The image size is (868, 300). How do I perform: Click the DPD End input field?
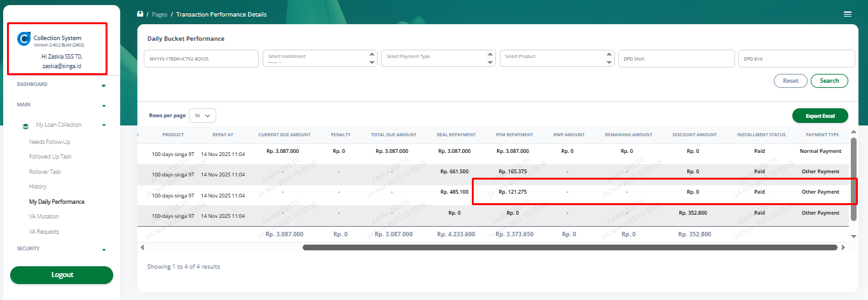click(796, 58)
